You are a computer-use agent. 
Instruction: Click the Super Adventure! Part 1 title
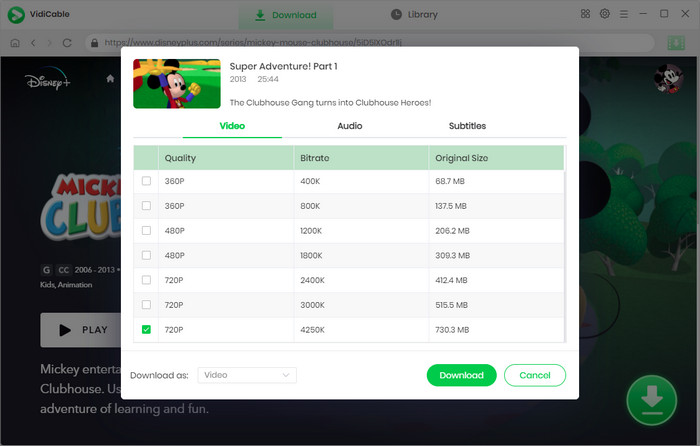pyautogui.click(x=283, y=67)
